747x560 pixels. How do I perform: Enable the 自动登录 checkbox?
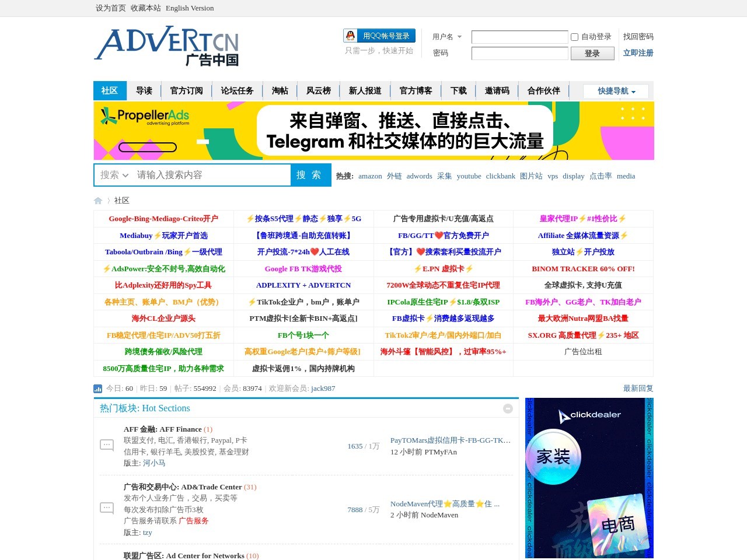pos(574,37)
